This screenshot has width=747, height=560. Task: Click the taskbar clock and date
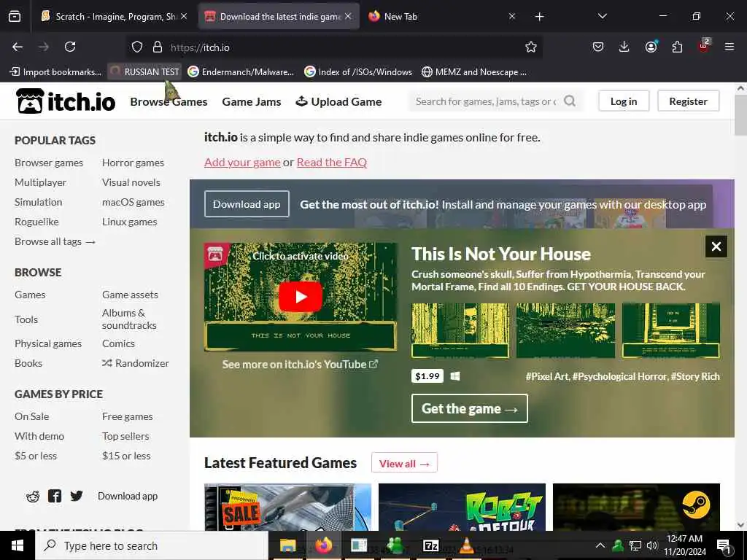click(x=684, y=545)
